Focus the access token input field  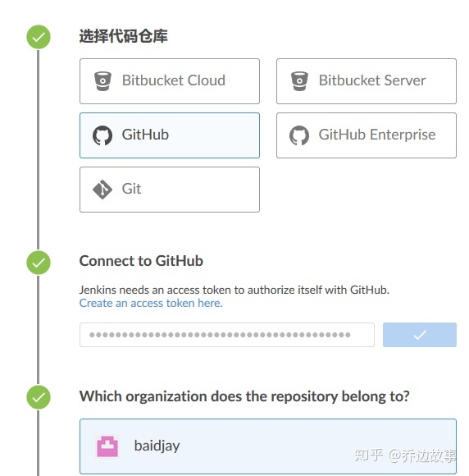[227, 335]
